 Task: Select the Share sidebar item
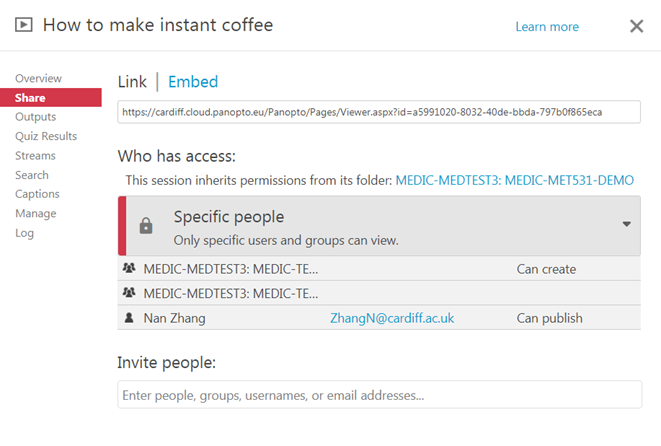(30, 98)
